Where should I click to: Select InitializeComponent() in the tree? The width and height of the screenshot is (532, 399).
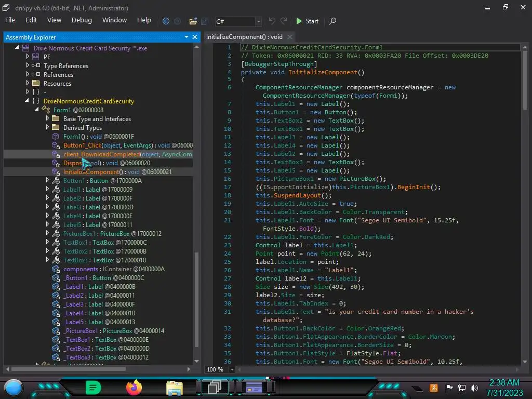click(x=117, y=171)
